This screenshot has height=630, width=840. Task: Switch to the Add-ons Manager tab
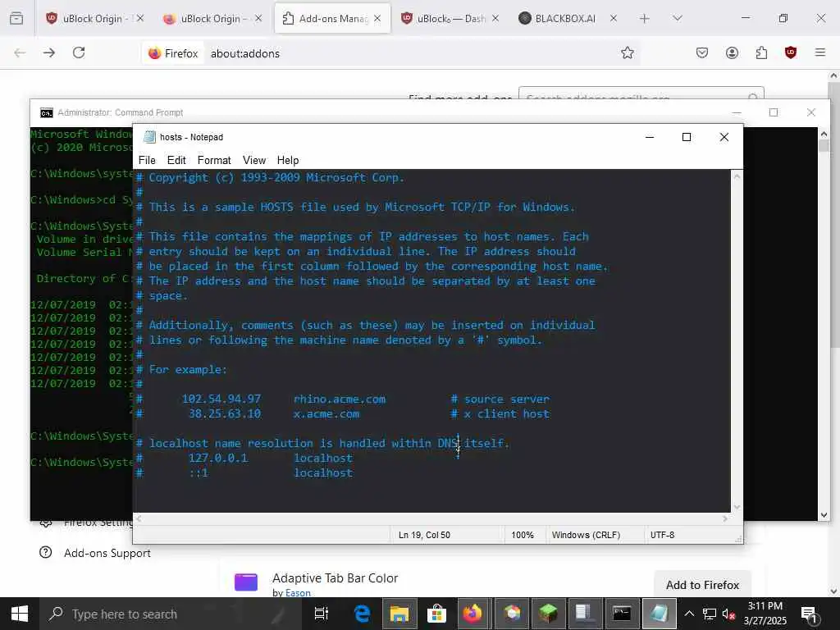pyautogui.click(x=331, y=18)
